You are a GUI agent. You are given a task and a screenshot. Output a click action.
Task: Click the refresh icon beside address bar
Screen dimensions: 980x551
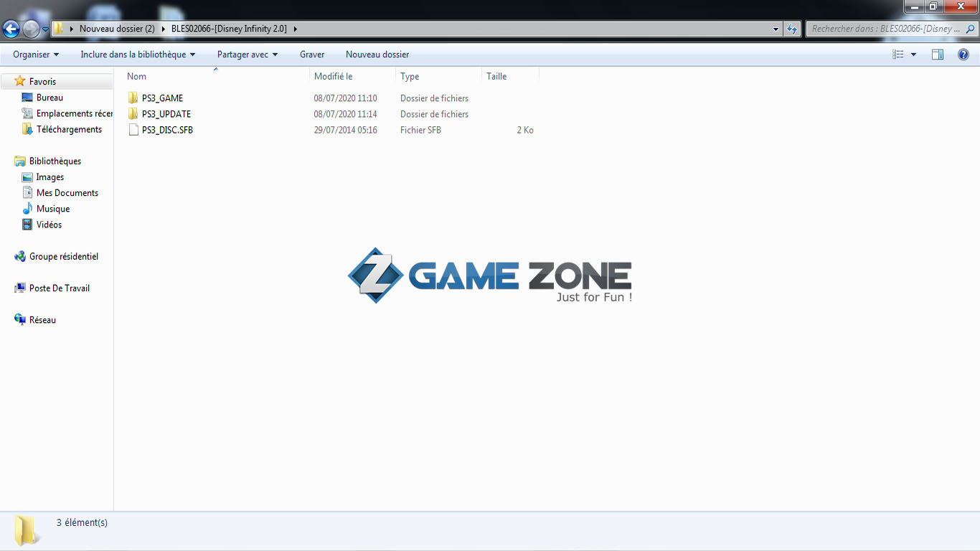click(x=792, y=29)
